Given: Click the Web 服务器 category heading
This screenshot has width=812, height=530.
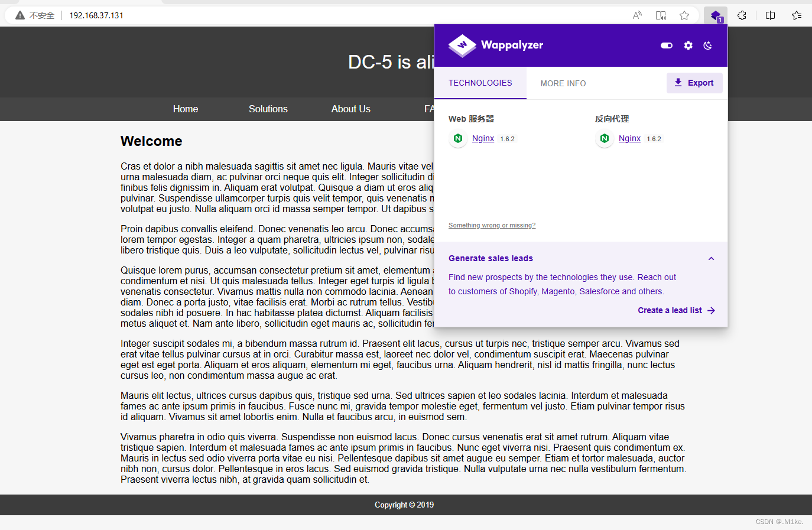Looking at the screenshot, I should (x=471, y=119).
